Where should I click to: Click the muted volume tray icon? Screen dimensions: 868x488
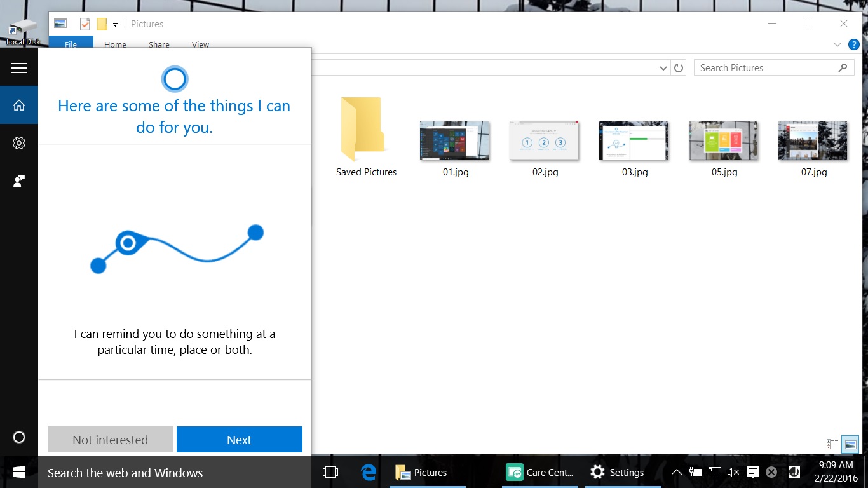coord(733,472)
